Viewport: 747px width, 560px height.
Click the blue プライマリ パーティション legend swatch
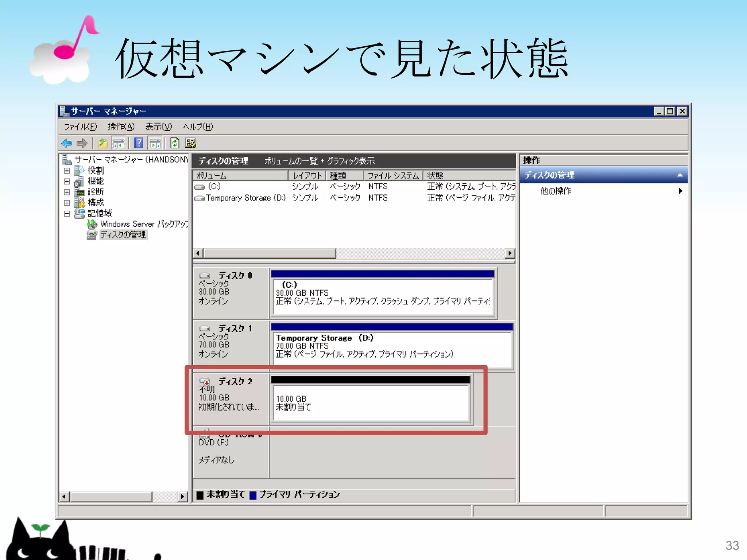click(253, 495)
